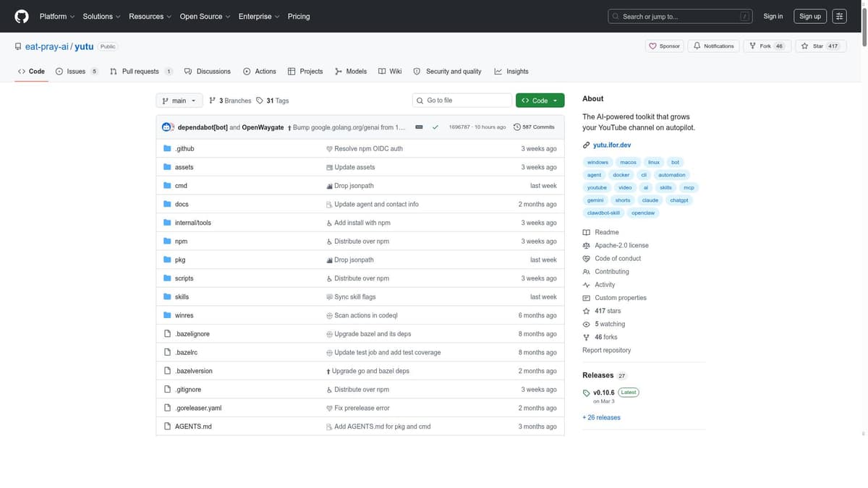The width and height of the screenshot is (868, 488).
Task: Expand the green Code dropdown
Action: [x=540, y=100]
